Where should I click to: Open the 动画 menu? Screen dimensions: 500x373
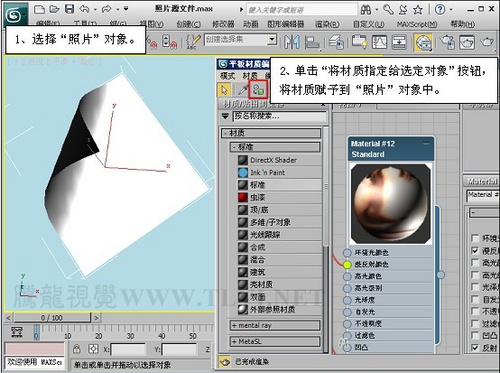251,24
